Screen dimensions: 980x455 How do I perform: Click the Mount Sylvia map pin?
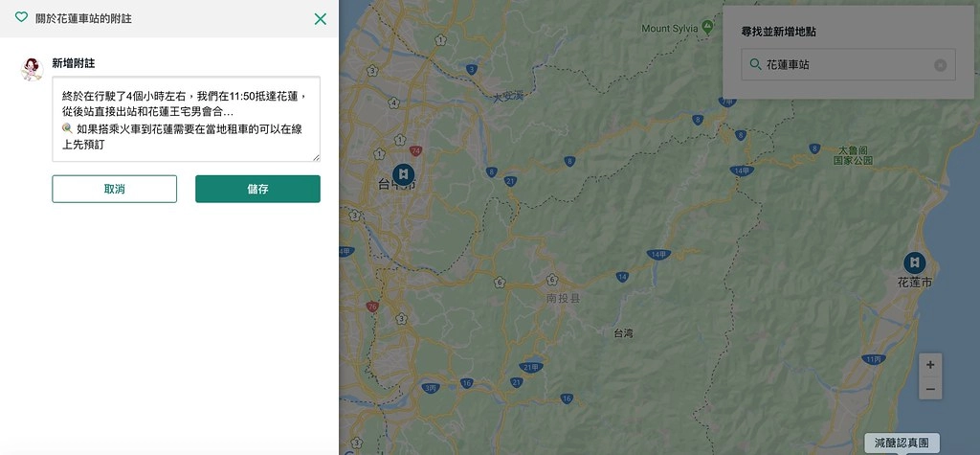point(707,27)
